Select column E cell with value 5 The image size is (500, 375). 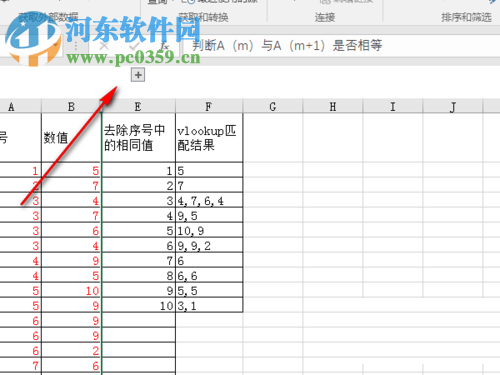coord(138,230)
